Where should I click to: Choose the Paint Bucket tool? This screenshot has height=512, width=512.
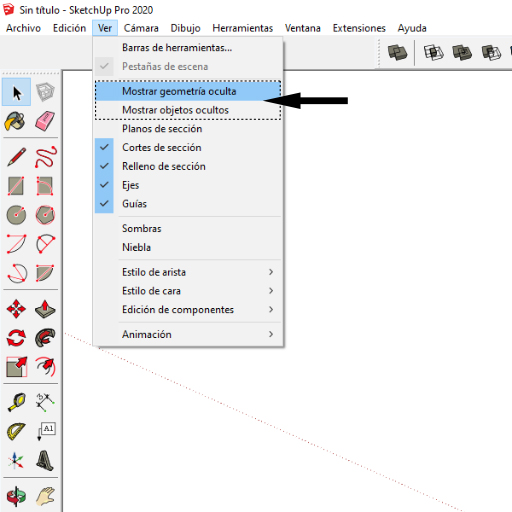[15, 121]
